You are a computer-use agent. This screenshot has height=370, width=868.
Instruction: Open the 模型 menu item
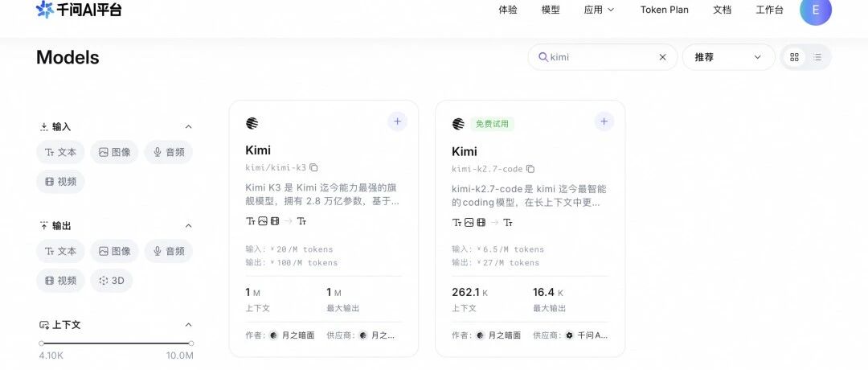pos(551,10)
